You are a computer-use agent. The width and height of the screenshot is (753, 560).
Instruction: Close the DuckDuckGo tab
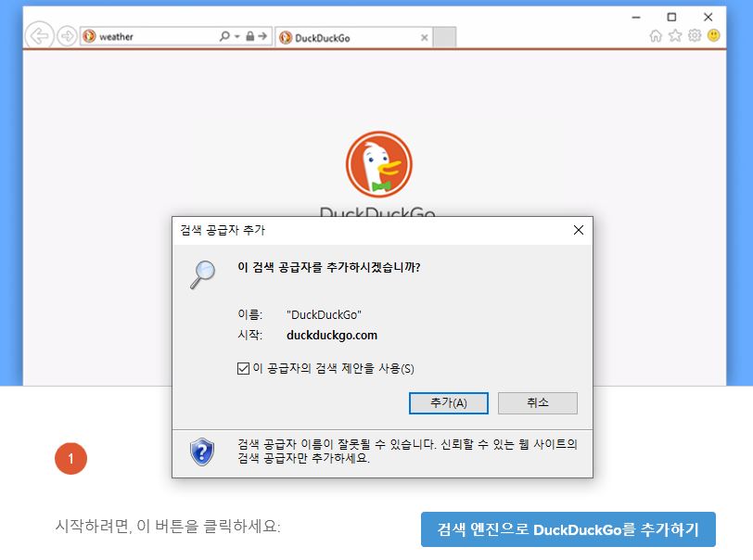coord(425,37)
